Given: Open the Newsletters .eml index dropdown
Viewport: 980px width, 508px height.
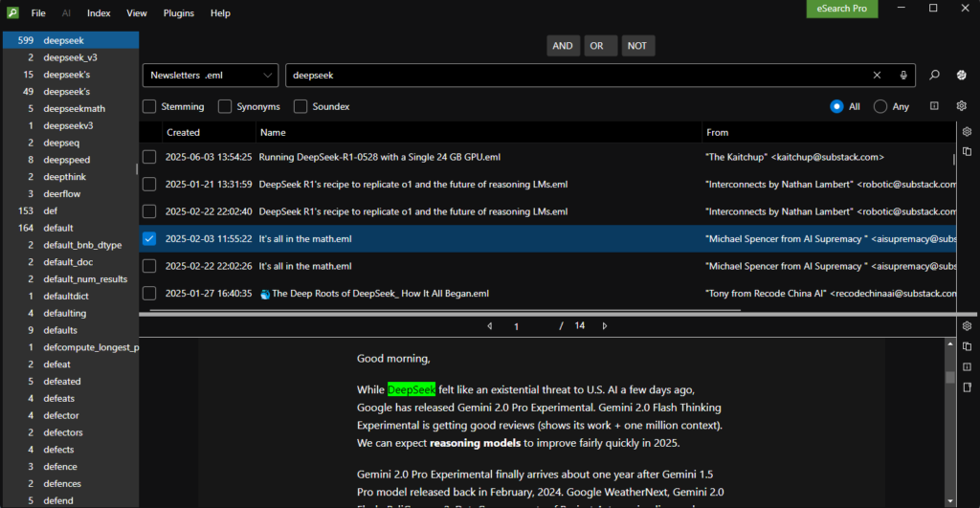Looking at the screenshot, I should click(211, 75).
